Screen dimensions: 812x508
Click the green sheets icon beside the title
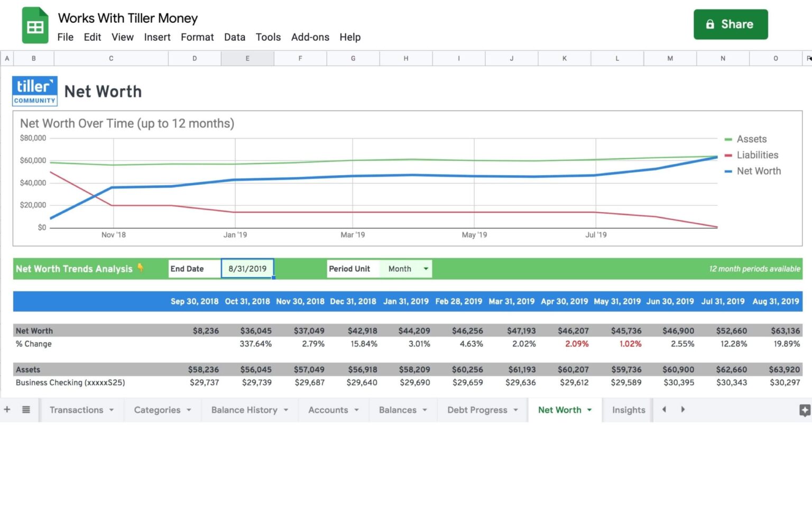(x=34, y=24)
